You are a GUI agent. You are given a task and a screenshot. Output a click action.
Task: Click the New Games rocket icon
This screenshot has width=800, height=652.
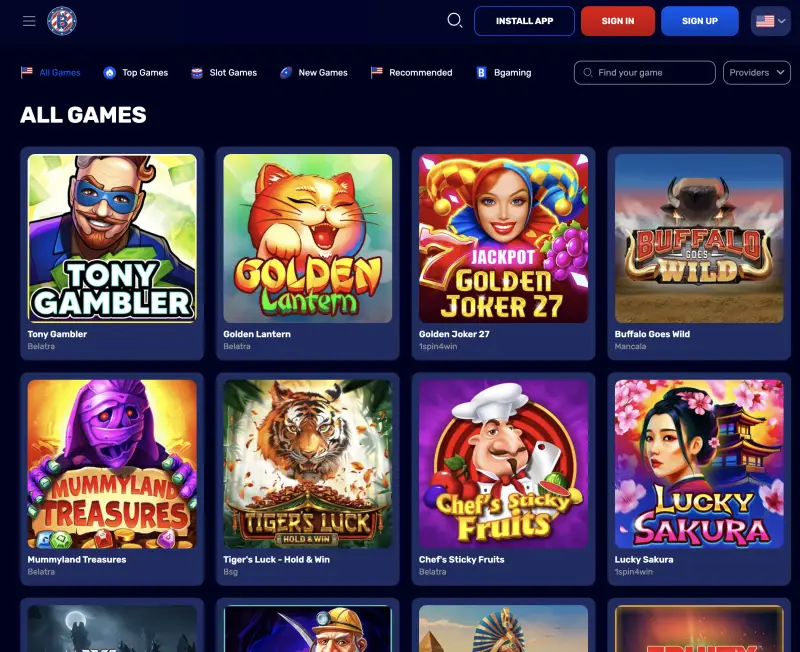pos(286,72)
